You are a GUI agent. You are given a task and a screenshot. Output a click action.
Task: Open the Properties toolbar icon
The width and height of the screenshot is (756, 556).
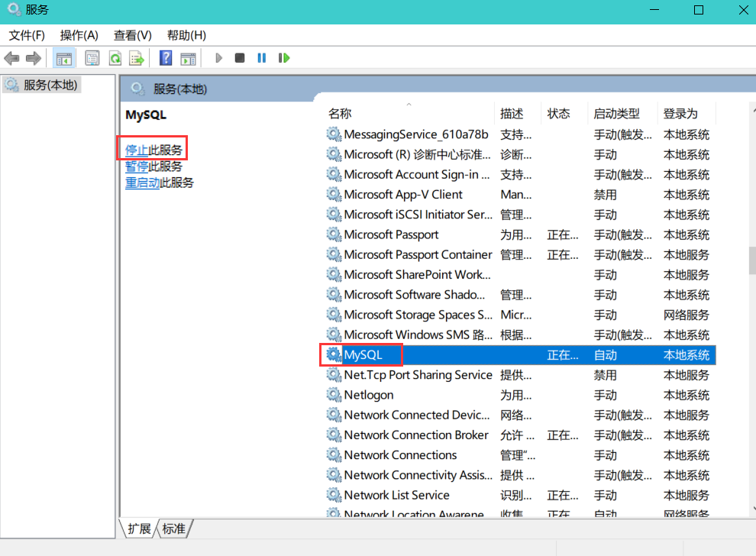pyautogui.click(x=92, y=58)
